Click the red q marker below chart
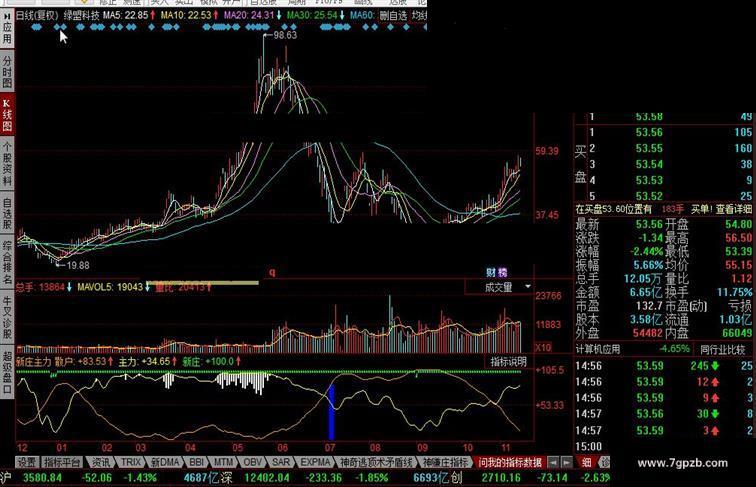756x487 pixels. 272,272
